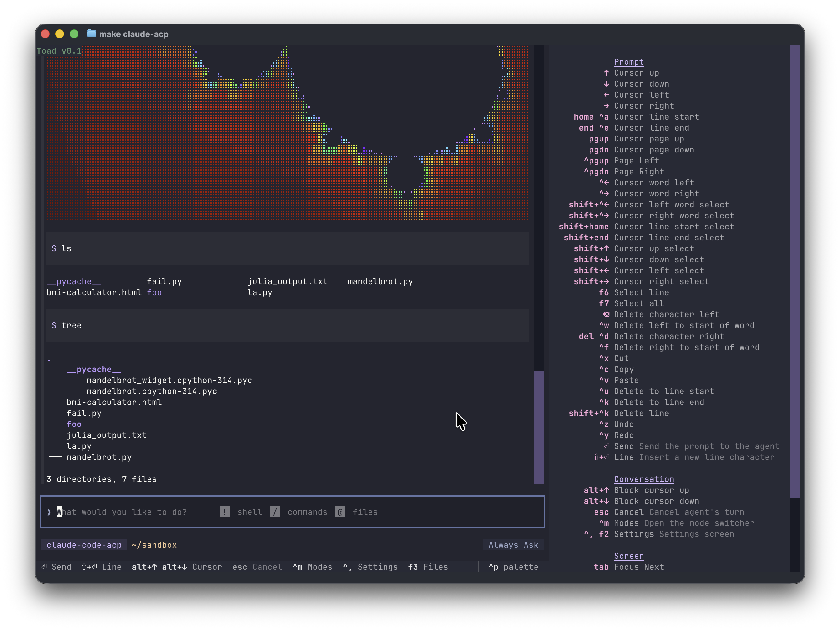Open the mode switcher via "^m Modes"
This screenshot has width=840, height=630.
coord(313,567)
